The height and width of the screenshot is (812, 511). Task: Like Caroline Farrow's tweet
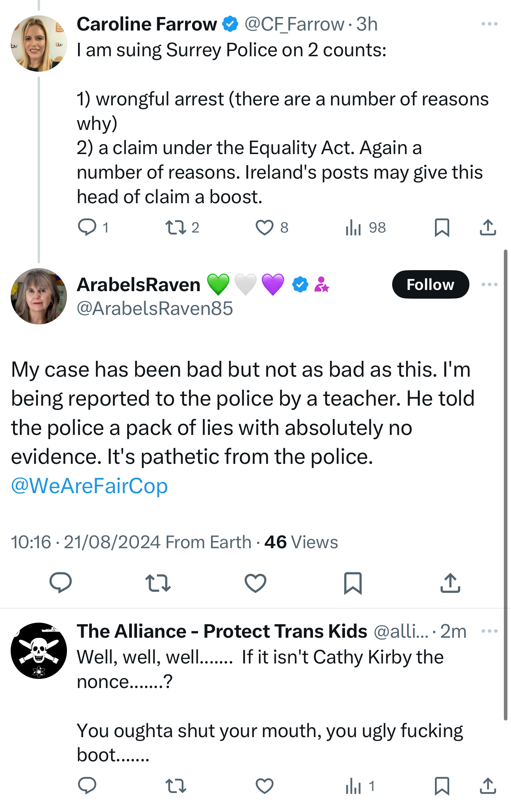[264, 227]
